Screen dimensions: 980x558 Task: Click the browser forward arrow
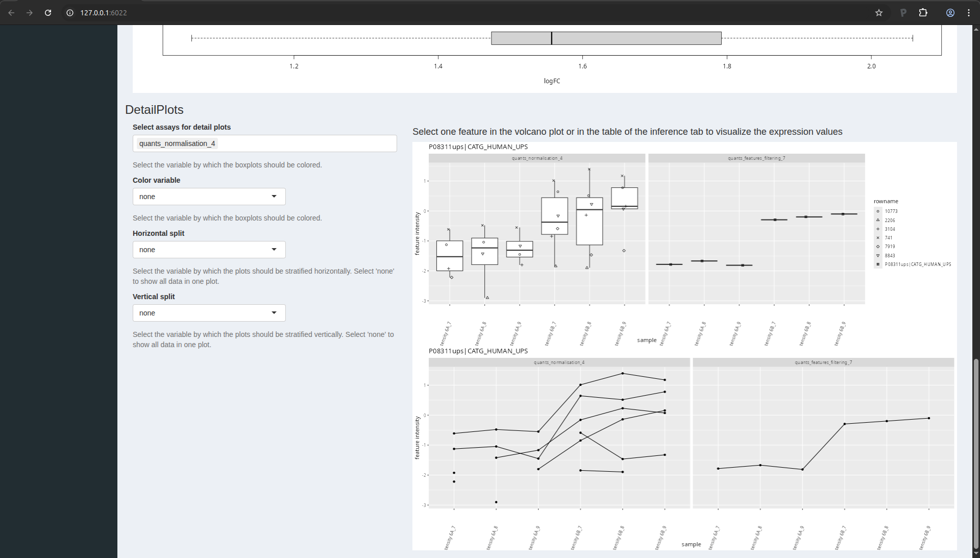click(30, 13)
